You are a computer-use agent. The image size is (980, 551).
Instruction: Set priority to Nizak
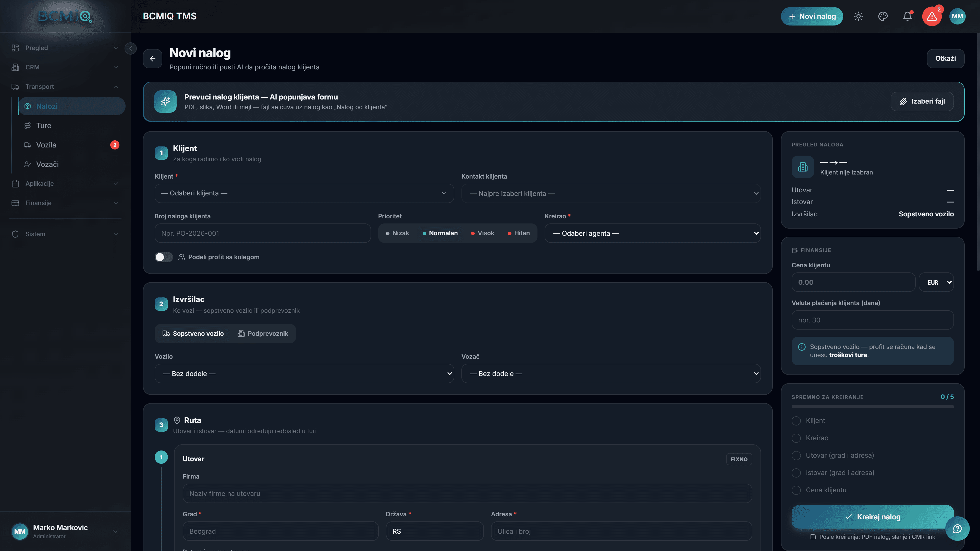coord(397,233)
